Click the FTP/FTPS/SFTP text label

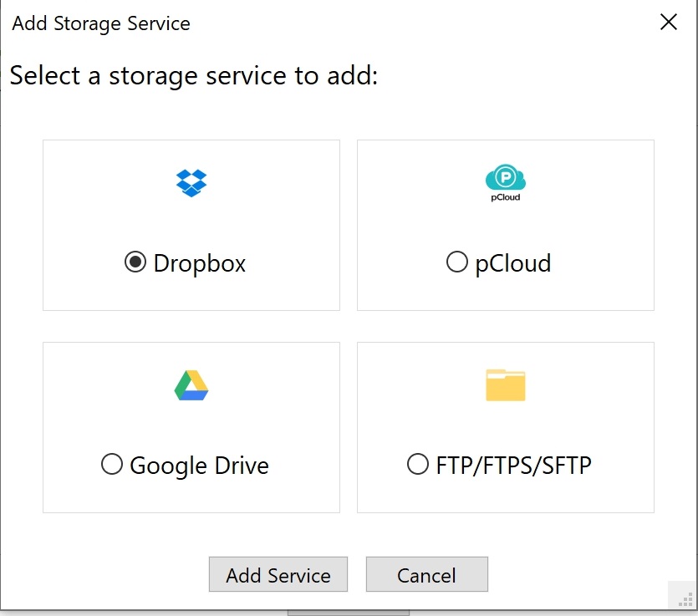514,466
